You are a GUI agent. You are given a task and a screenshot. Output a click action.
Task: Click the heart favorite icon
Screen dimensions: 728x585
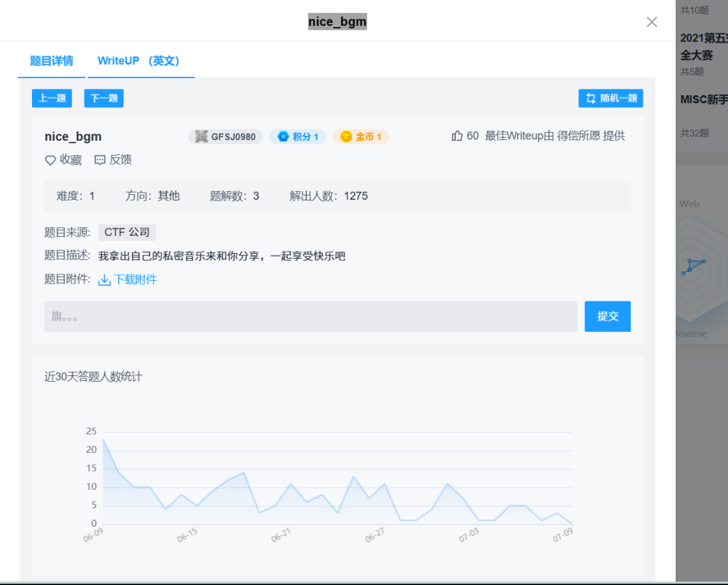50,161
